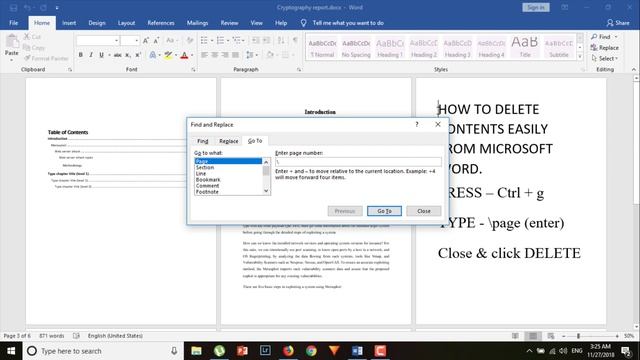Click the Share button

point(618,23)
